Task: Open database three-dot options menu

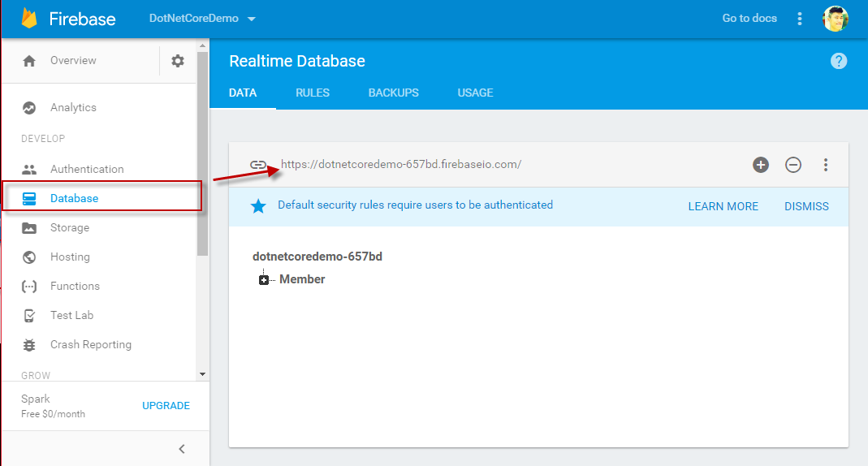Action: click(826, 165)
